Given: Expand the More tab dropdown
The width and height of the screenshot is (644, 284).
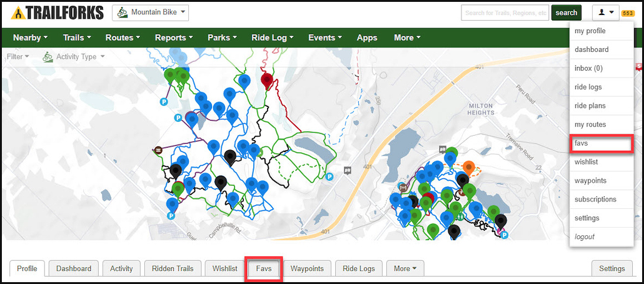Looking at the screenshot, I should click(x=405, y=269).
